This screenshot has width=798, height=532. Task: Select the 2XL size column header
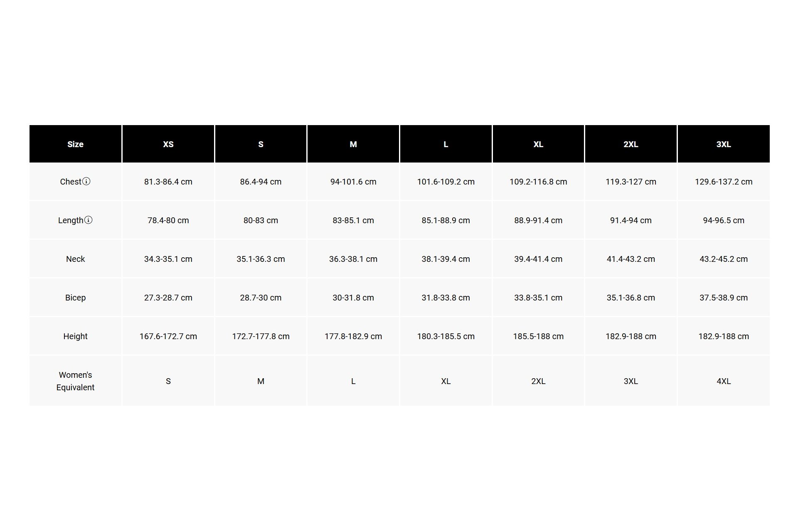click(631, 144)
